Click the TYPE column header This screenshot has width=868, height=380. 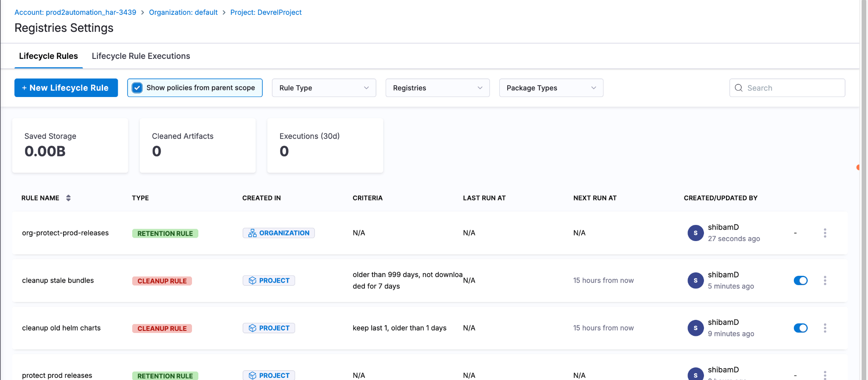(x=140, y=198)
